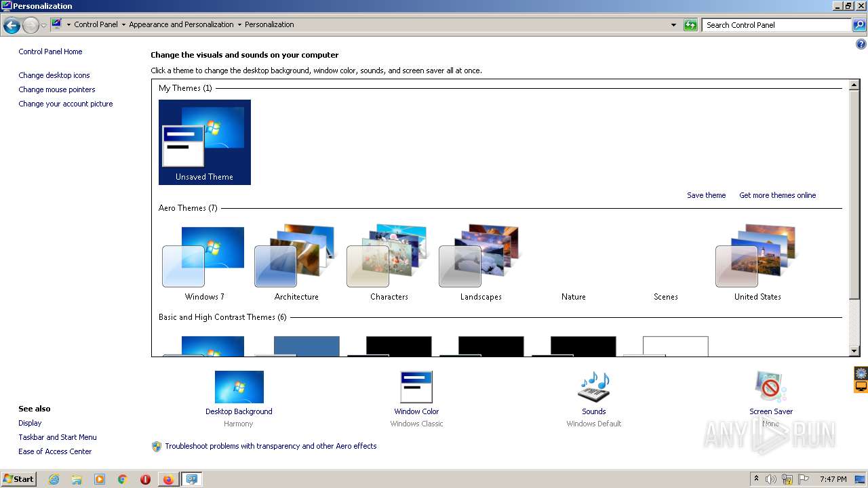Click the theme list scroll down arrow
868x488 pixels.
click(x=854, y=351)
